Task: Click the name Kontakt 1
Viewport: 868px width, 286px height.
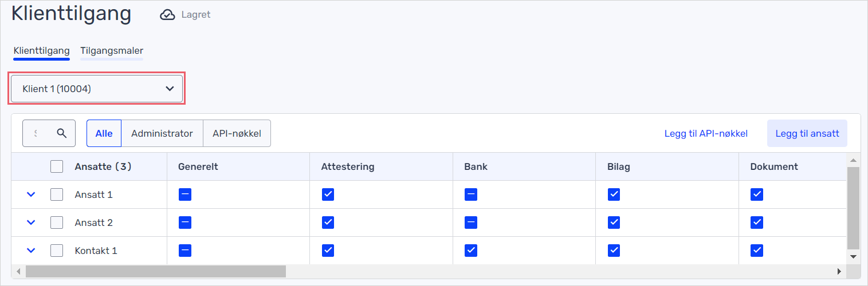Action: click(96, 251)
